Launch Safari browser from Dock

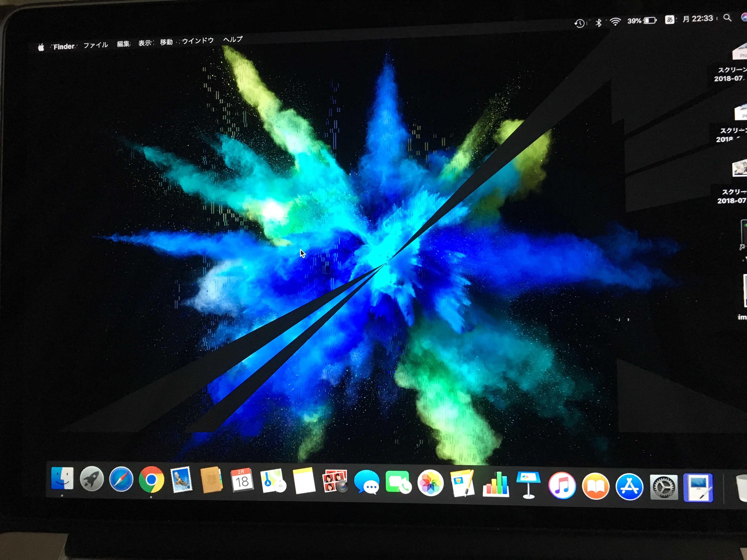click(121, 479)
